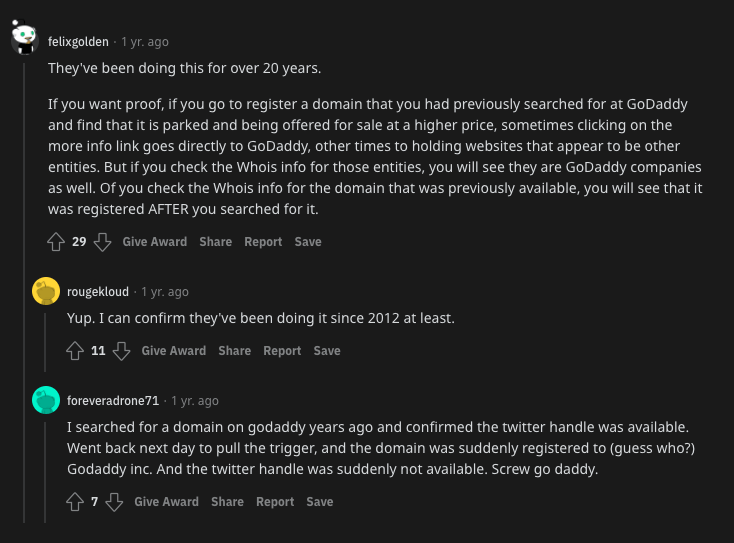Save foreveradrone71's comment

(x=320, y=502)
